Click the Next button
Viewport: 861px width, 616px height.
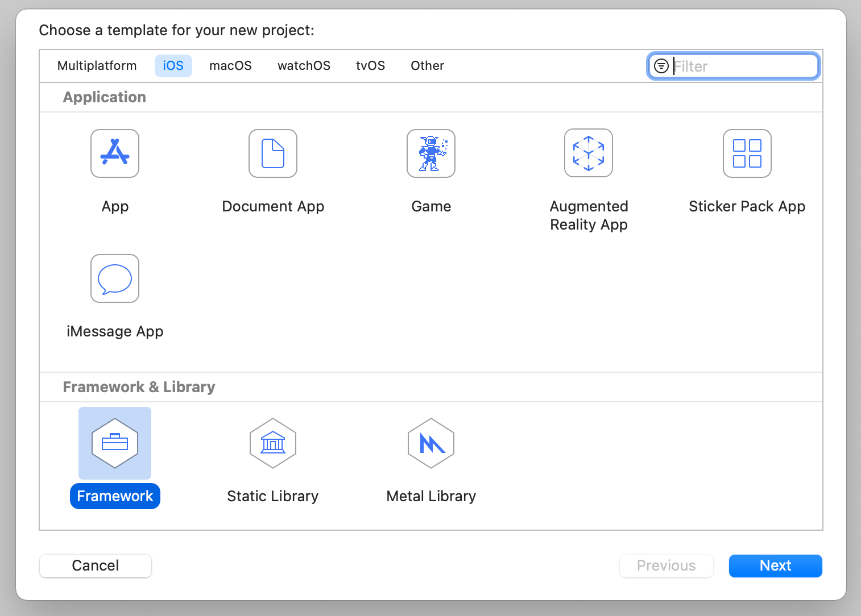776,566
